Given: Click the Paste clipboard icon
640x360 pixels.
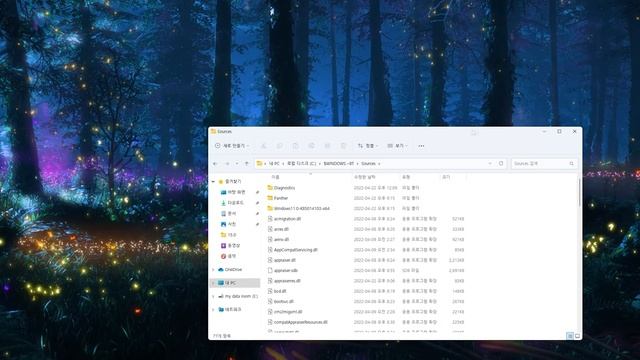Looking at the screenshot, I should (296, 146).
